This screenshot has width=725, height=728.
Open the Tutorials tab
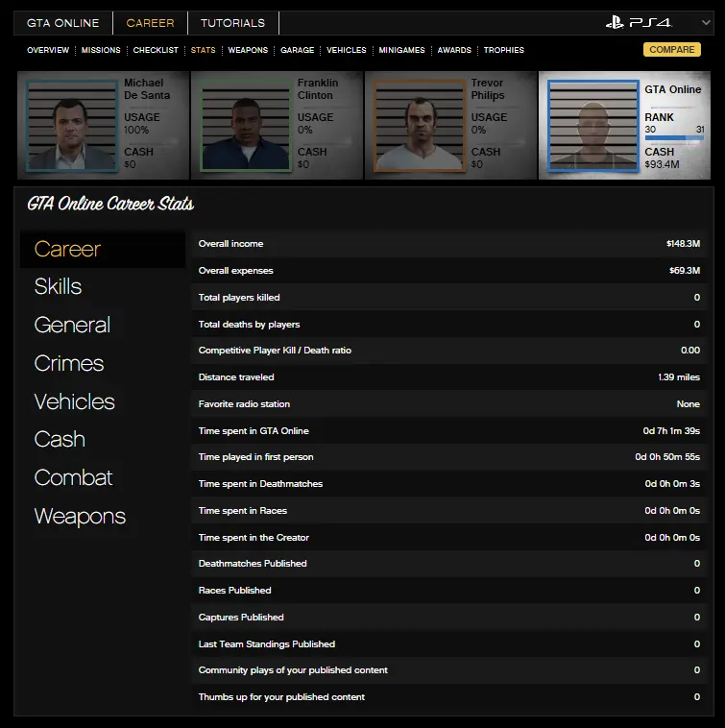pyautogui.click(x=232, y=23)
